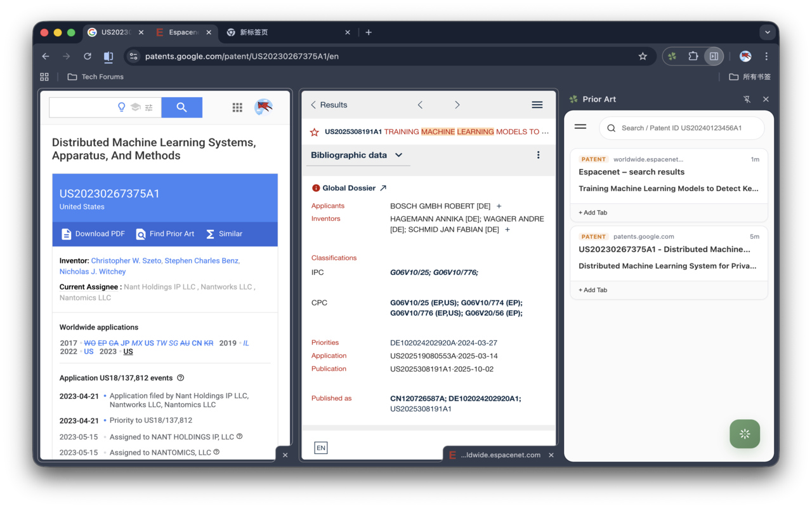812x508 pixels.
Task: Reload the current page
Action: coord(88,57)
